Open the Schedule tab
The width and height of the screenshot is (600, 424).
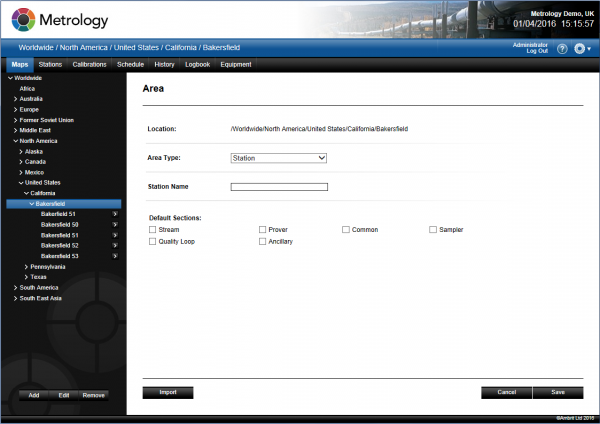130,65
